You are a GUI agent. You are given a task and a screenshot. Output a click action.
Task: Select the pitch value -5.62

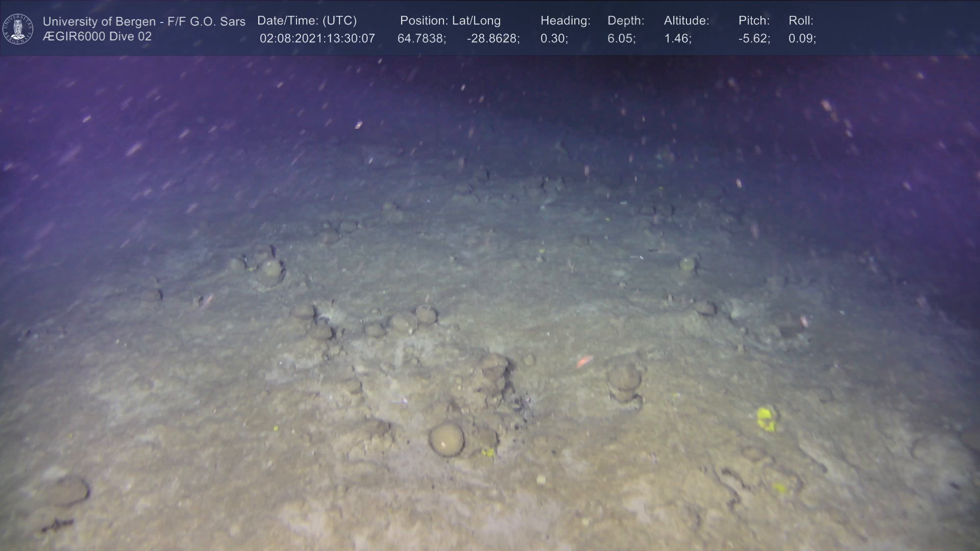click(x=754, y=39)
